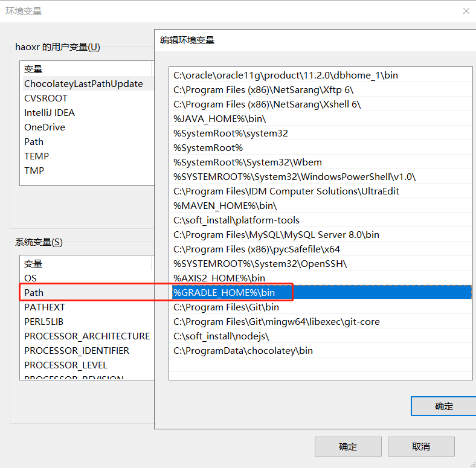The height and width of the screenshot is (468, 476).
Task: Select PROCESSOR_IDENTIFIER system variable
Action: (x=87, y=350)
